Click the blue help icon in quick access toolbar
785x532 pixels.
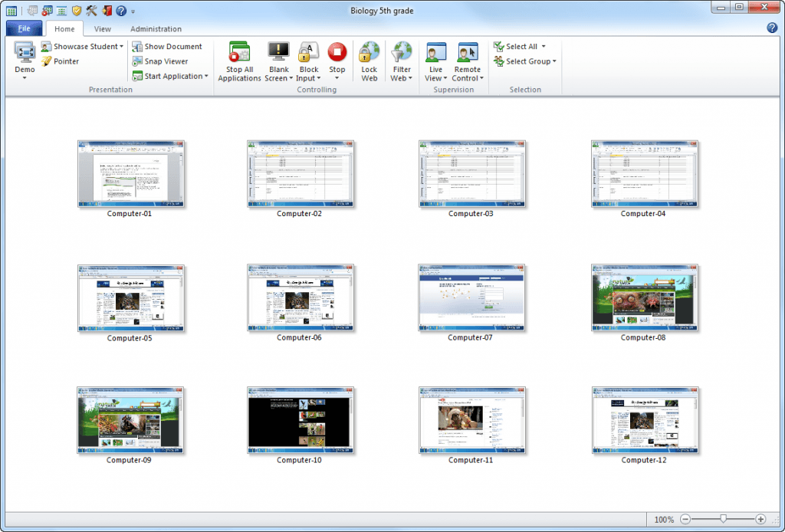[120, 11]
